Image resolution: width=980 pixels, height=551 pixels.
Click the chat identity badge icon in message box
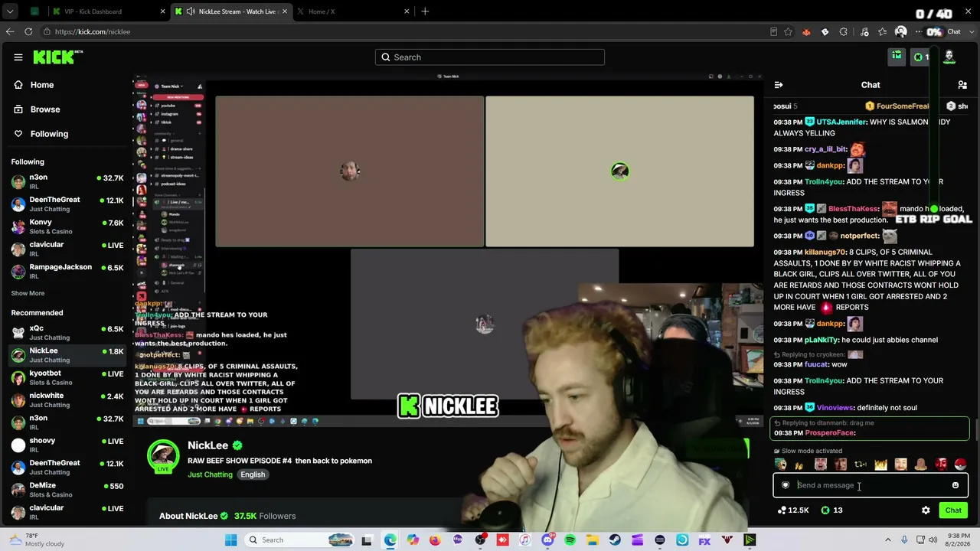point(786,485)
